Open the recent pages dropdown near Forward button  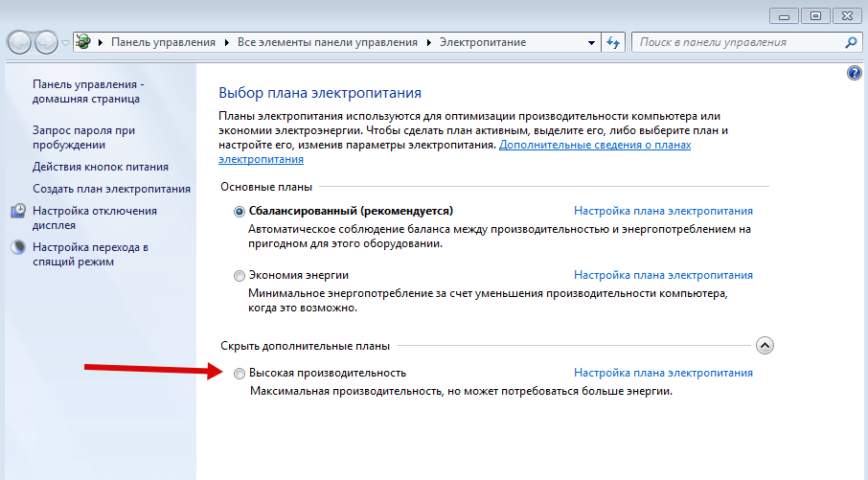pos(65,43)
